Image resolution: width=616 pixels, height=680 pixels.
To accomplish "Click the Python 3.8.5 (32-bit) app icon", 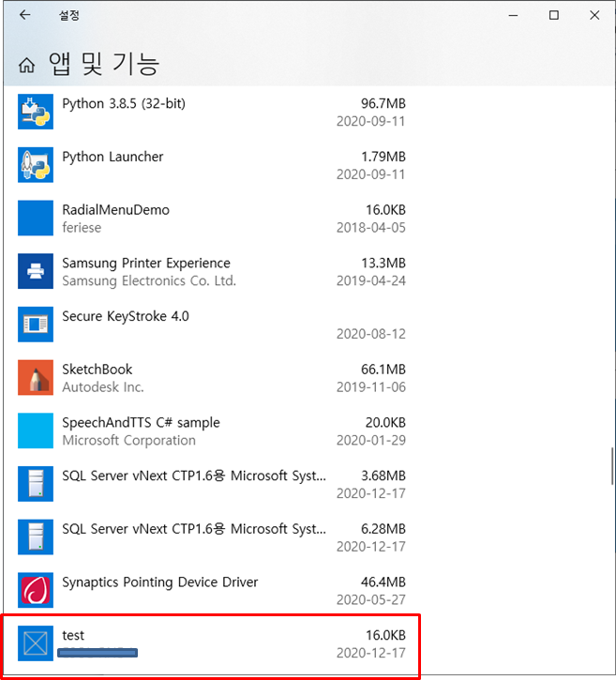I will [36, 112].
